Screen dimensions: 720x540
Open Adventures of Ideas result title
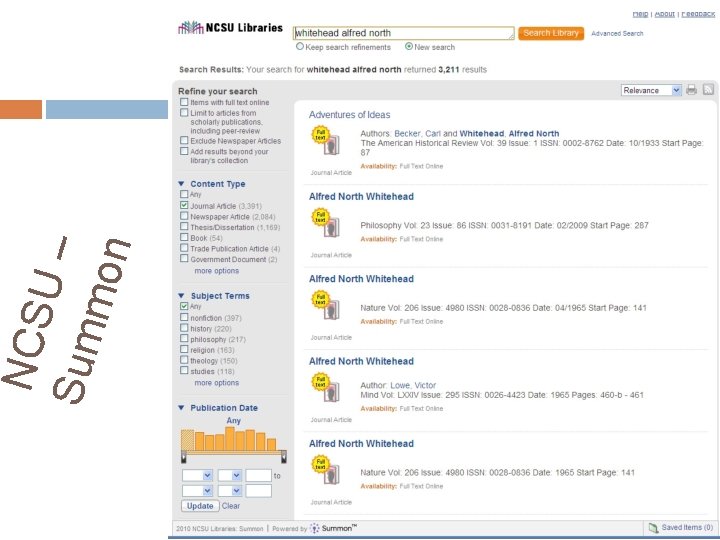(349, 115)
